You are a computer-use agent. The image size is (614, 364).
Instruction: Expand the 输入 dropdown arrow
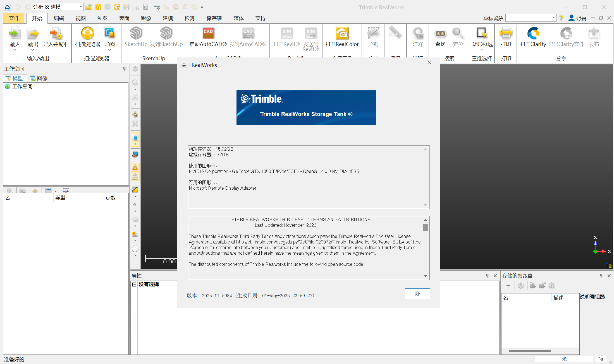pos(15,50)
